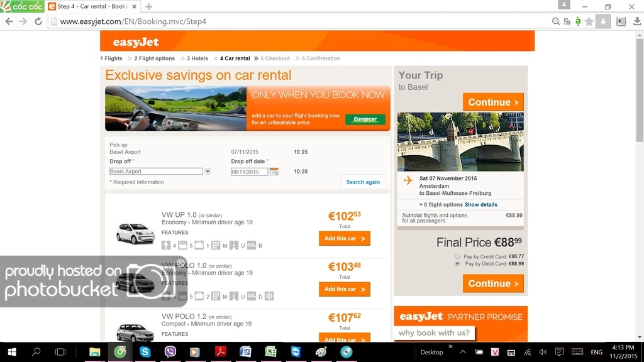644x362 pixels.
Task: Select Pay by Debit Card option
Action: pyautogui.click(x=457, y=263)
